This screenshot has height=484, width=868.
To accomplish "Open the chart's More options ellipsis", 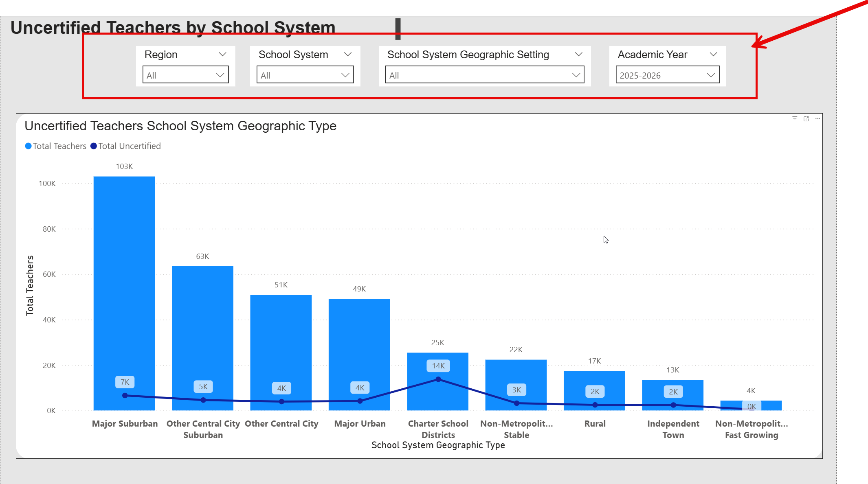I will [x=817, y=118].
